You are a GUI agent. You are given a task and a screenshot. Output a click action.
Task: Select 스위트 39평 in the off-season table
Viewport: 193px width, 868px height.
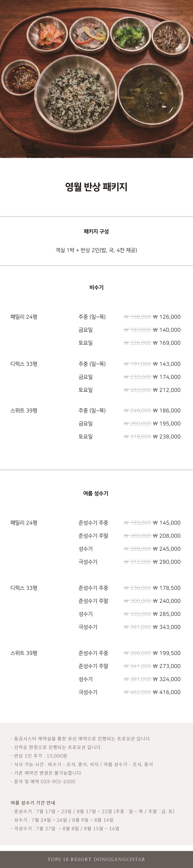click(x=24, y=410)
